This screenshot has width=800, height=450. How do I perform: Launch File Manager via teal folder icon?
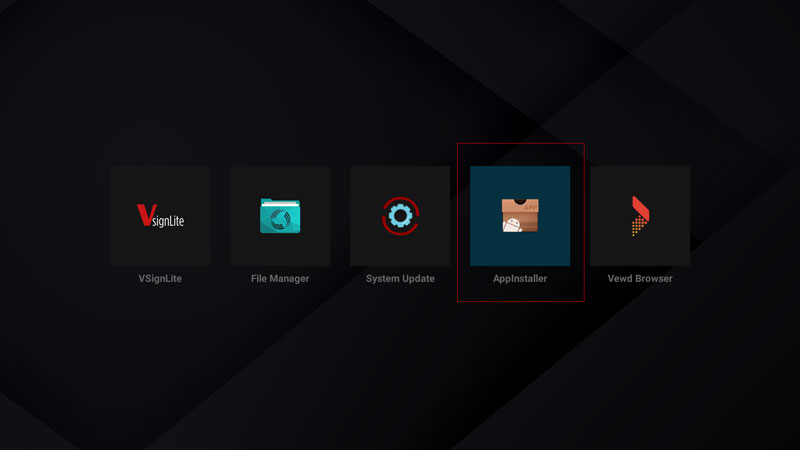(x=280, y=216)
